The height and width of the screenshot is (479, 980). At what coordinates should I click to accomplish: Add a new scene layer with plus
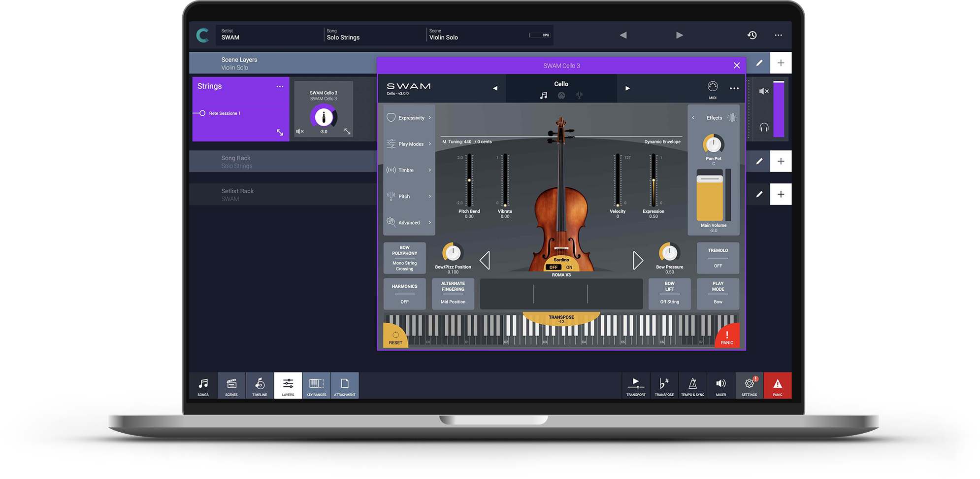[x=781, y=63]
